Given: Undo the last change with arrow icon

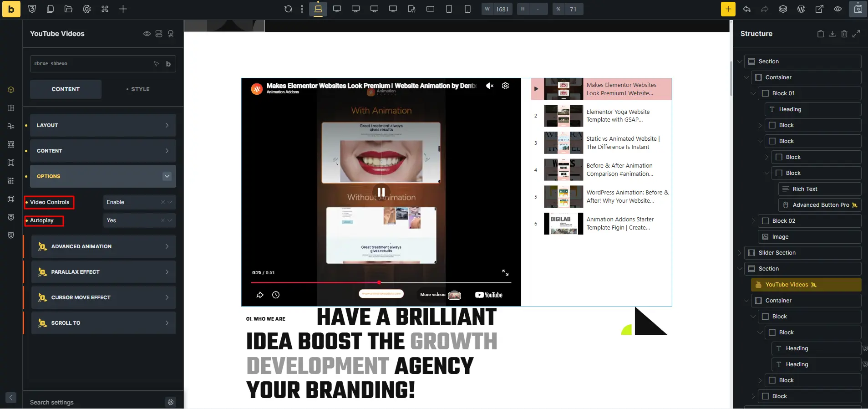Looking at the screenshot, I should coord(746,9).
